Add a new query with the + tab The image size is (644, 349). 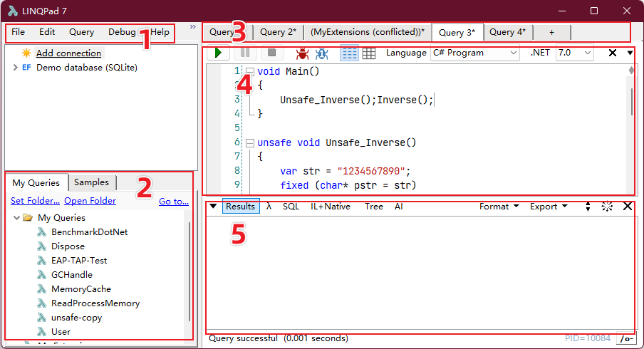tap(551, 33)
